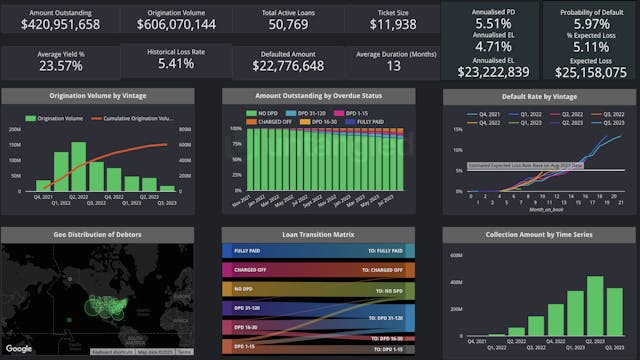Toggle the DPD 16-30 legend entry
The height and width of the screenshot is (360, 640).
[318, 122]
